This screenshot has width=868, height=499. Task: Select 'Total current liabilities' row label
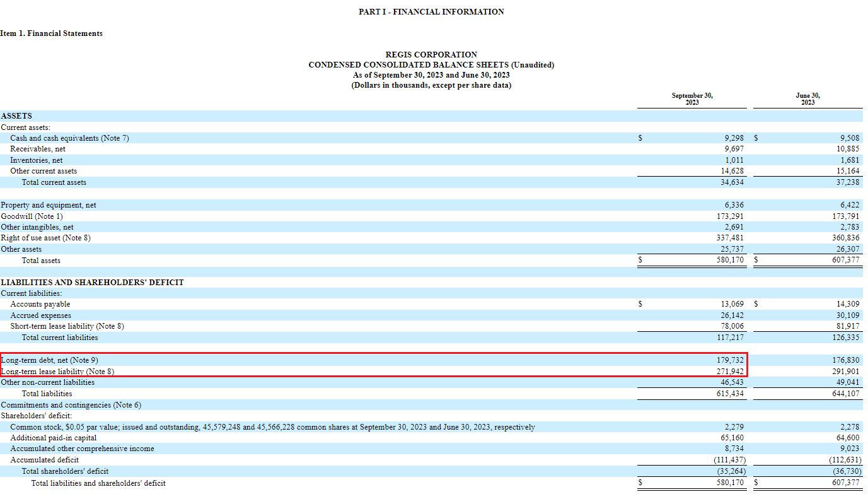click(x=60, y=338)
